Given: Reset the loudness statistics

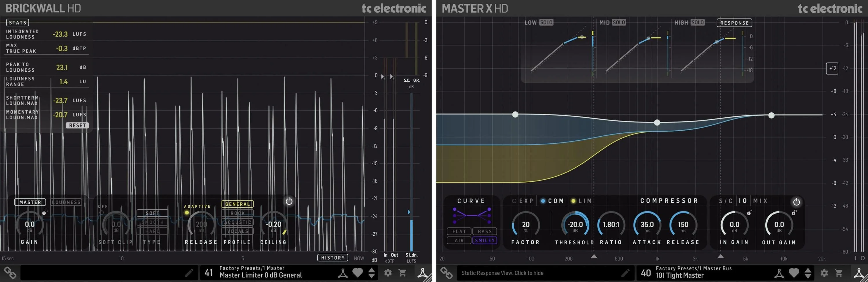Looking at the screenshot, I should (77, 125).
